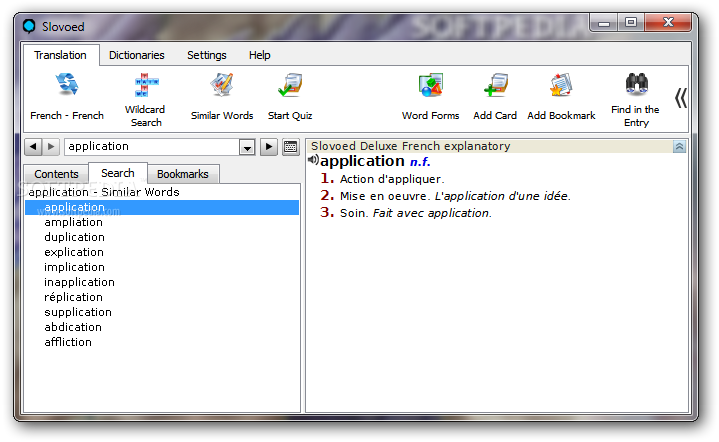Select réplication in similar words list
This screenshot has width=719, height=442.
[x=73, y=297]
